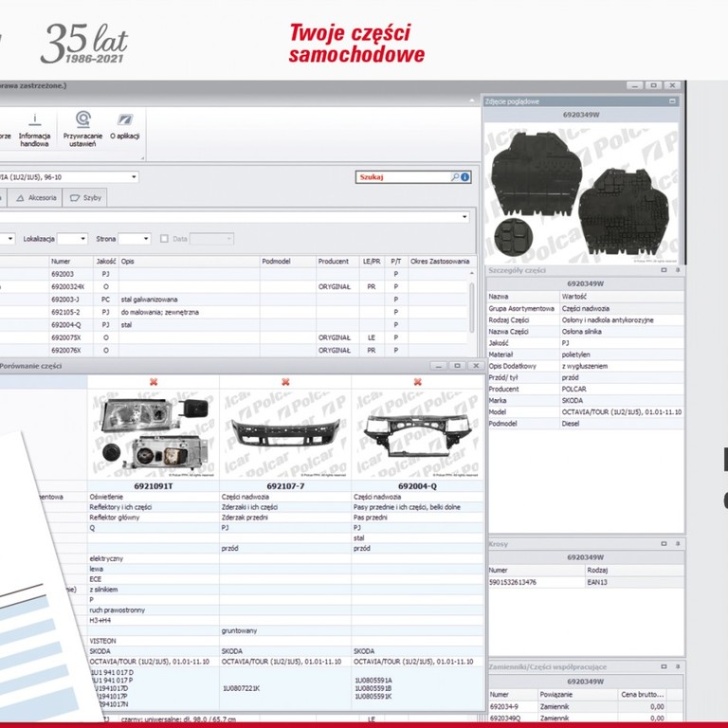Maximize the Krosy panel
Viewport: 728px width, 728px height.
664,544
